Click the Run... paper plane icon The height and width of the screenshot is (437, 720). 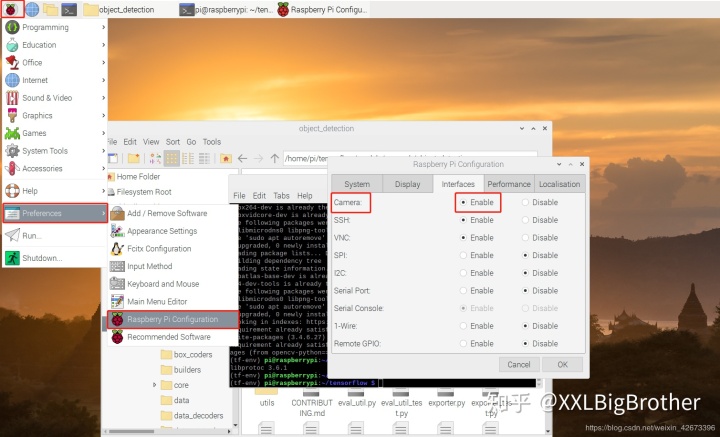pyautogui.click(x=12, y=235)
